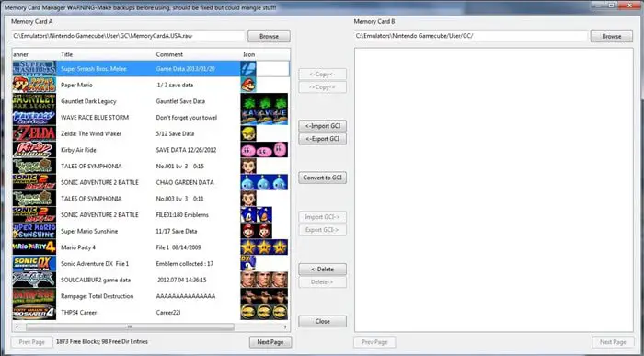
Task: Select the Sonic Adventure DX icon
Action: pos(248,264)
